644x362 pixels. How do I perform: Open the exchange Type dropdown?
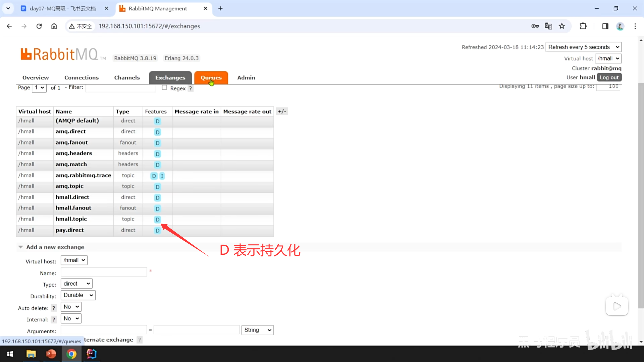(x=76, y=284)
